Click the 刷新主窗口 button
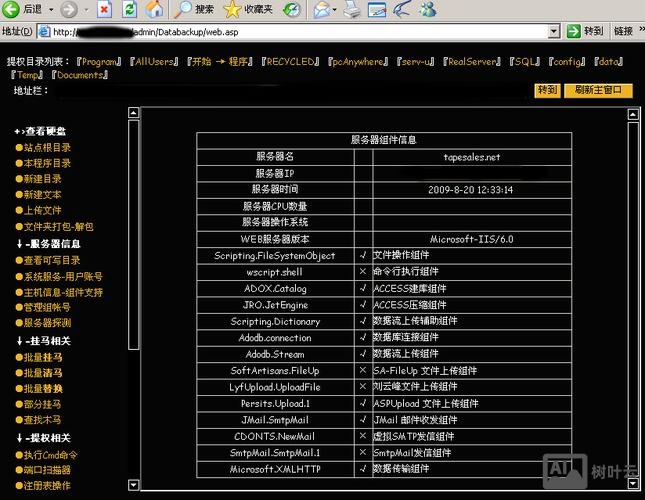This screenshot has height=500, width=645. click(598, 90)
